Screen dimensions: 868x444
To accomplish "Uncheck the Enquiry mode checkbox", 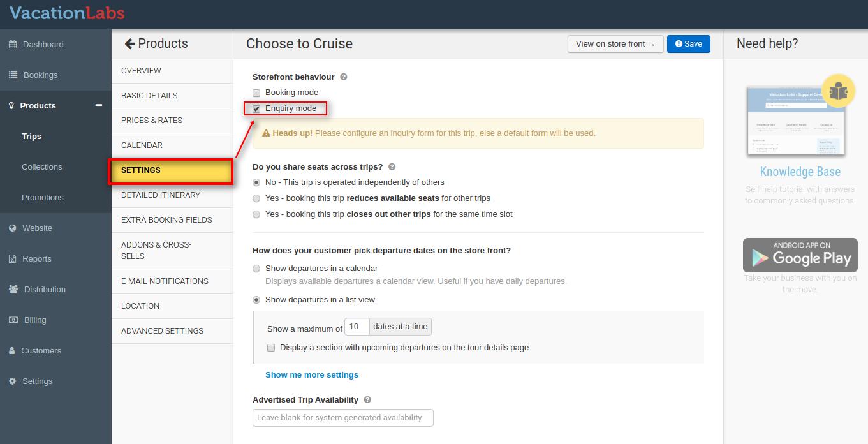I will (x=256, y=109).
